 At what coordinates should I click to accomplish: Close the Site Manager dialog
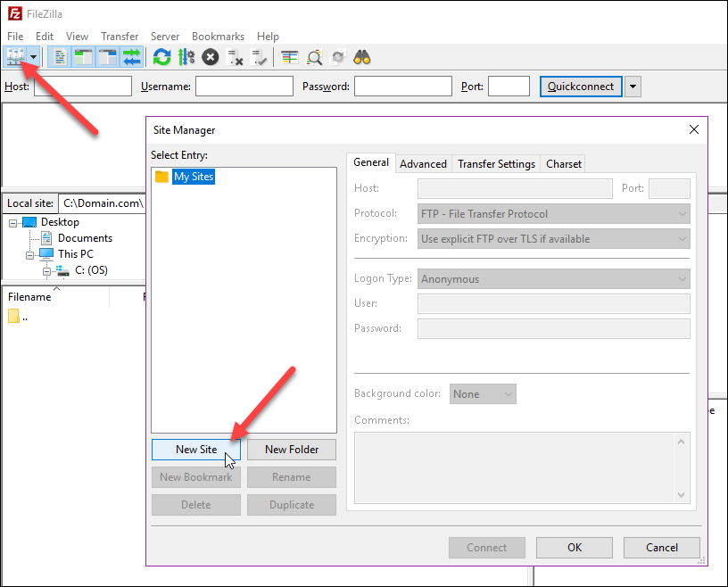pyautogui.click(x=694, y=129)
